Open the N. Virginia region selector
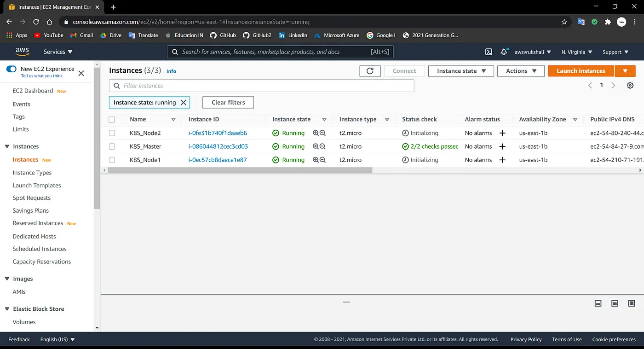Viewport: 644px width, 349px height. [576, 52]
